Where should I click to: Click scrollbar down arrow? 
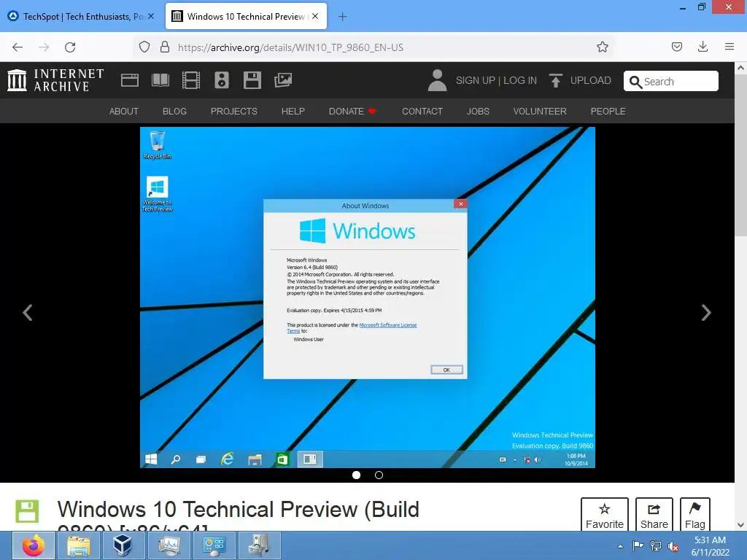(741, 525)
